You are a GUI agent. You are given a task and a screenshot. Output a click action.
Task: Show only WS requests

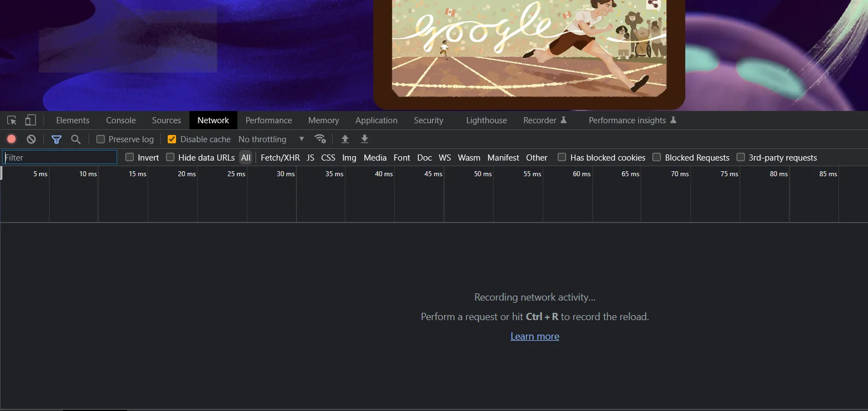(x=445, y=158)
